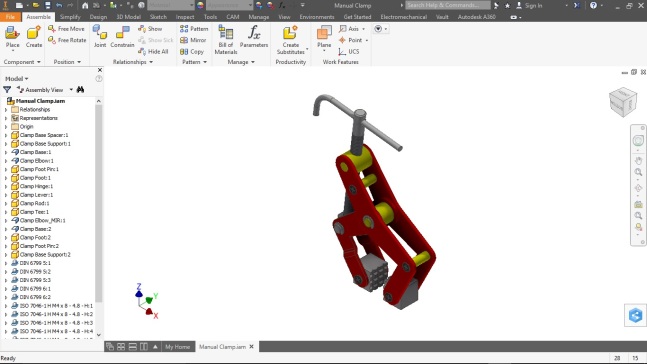The height and width of the screenshot is (364, 647).
Task: Click the filter funnel icon in browser
Action: pos(7,90)
